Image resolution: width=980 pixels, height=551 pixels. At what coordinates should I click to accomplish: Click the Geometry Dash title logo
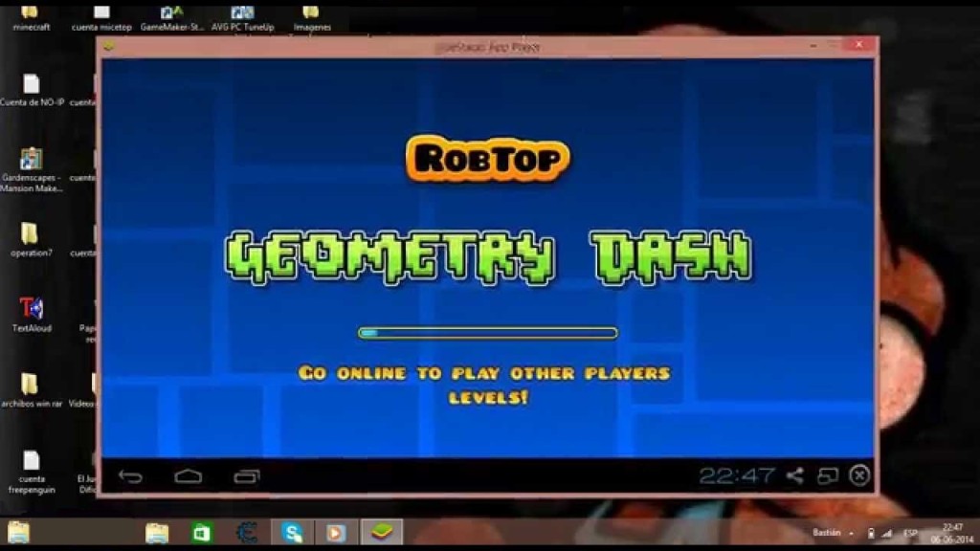(x=489, y=257)
